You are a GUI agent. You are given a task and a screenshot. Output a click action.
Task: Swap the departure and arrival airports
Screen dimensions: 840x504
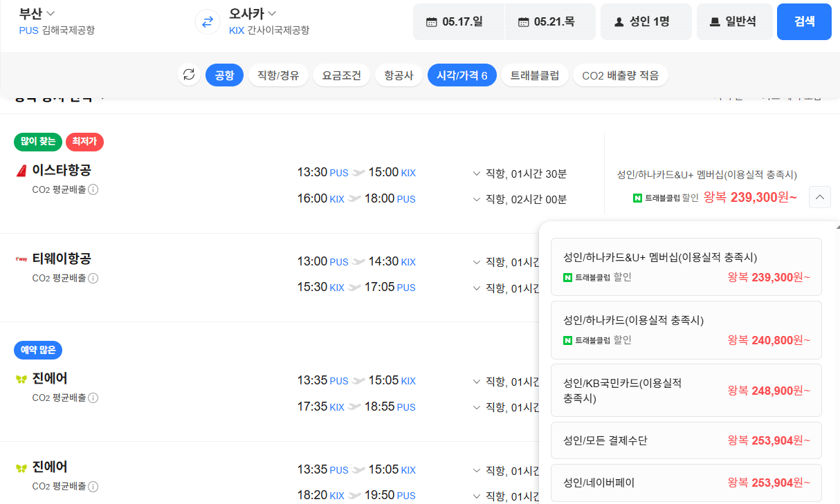point(207,22)
